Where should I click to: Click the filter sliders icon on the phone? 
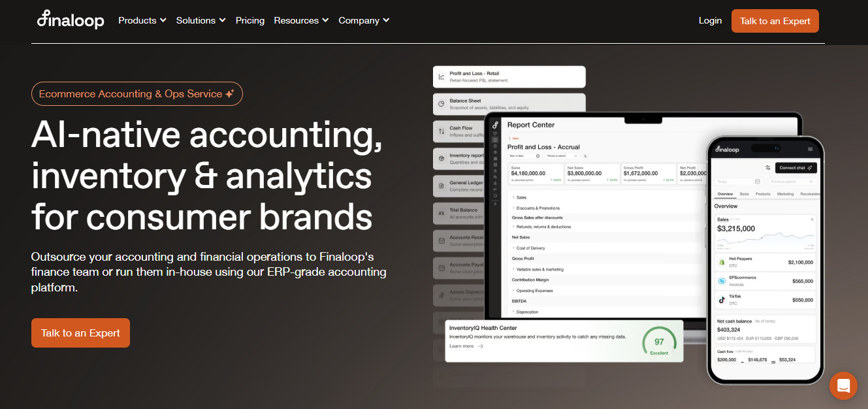(x=768, y=168)
